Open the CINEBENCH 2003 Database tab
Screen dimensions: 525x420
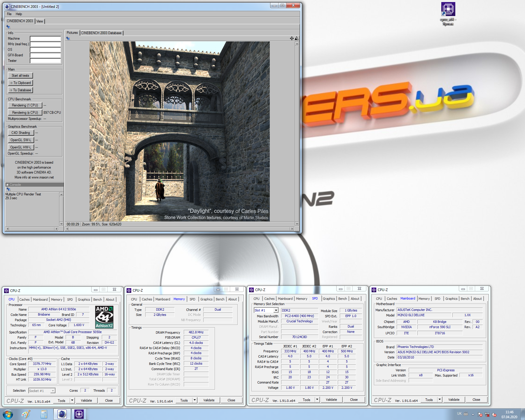pyautogui.click(x=101, y=33)
